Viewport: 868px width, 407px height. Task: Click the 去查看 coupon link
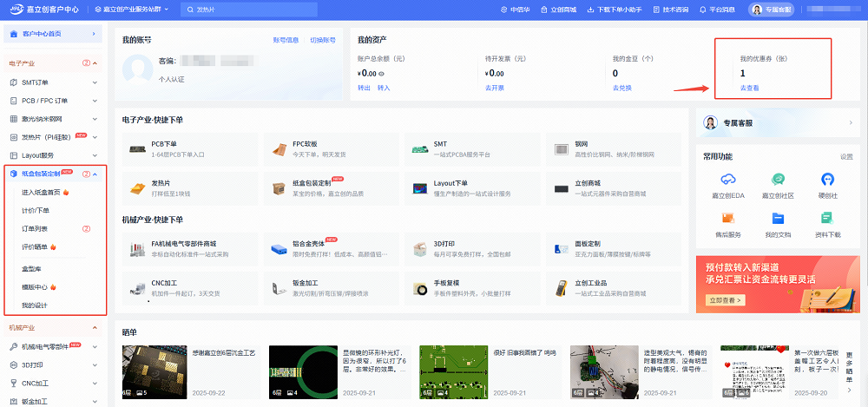749,89
